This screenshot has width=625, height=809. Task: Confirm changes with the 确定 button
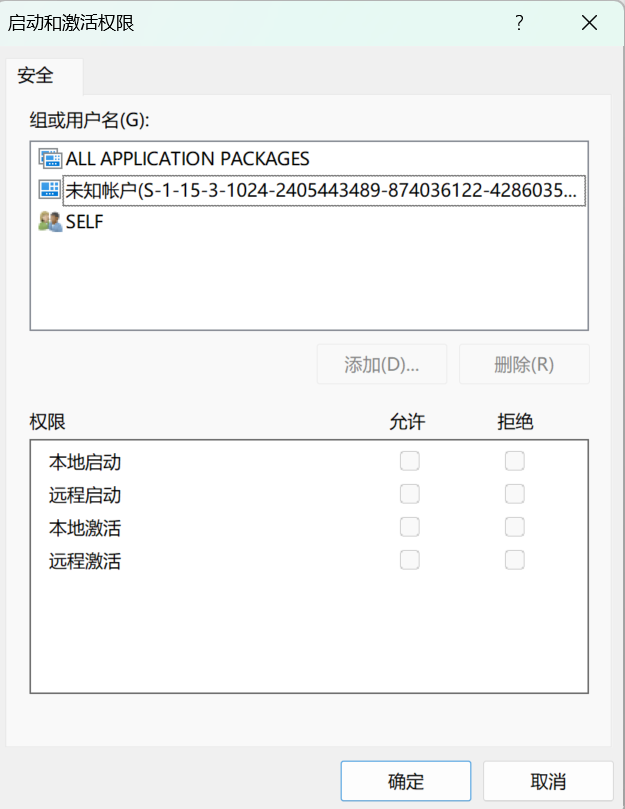(406, 780)
